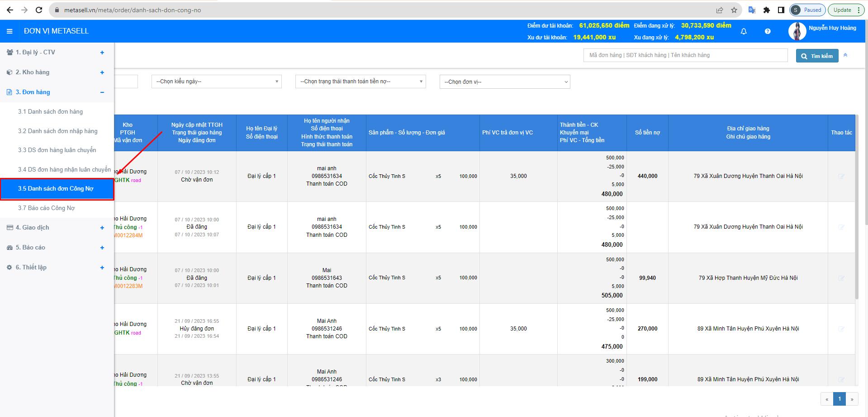
Task: Select 3.1 Danh sách đơn hàng
Action: click(50, 111)
